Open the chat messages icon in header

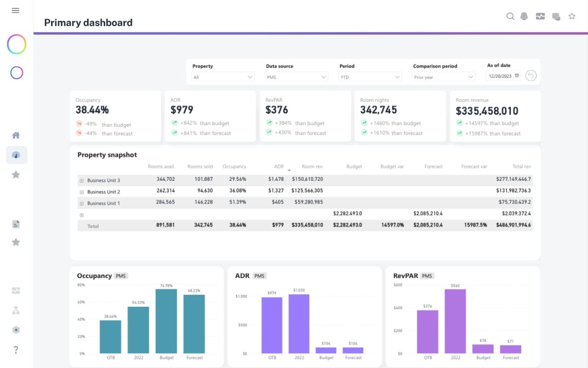click(556, 17)
